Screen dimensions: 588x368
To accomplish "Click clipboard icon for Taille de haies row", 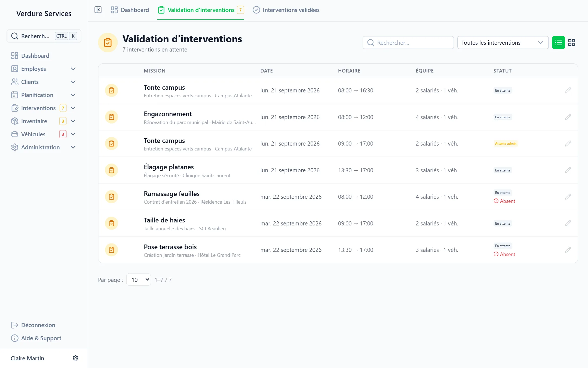I will (x=111, y=223).
